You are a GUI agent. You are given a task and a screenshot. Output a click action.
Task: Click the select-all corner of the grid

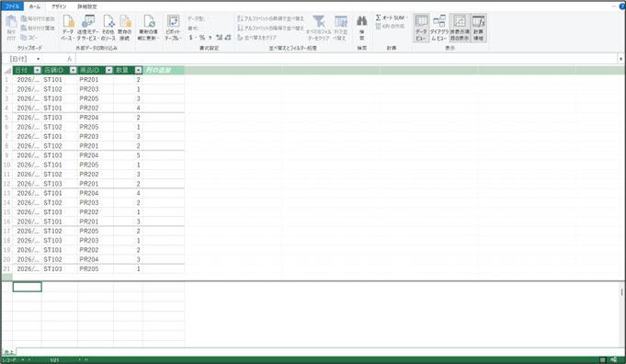(7, 70)
